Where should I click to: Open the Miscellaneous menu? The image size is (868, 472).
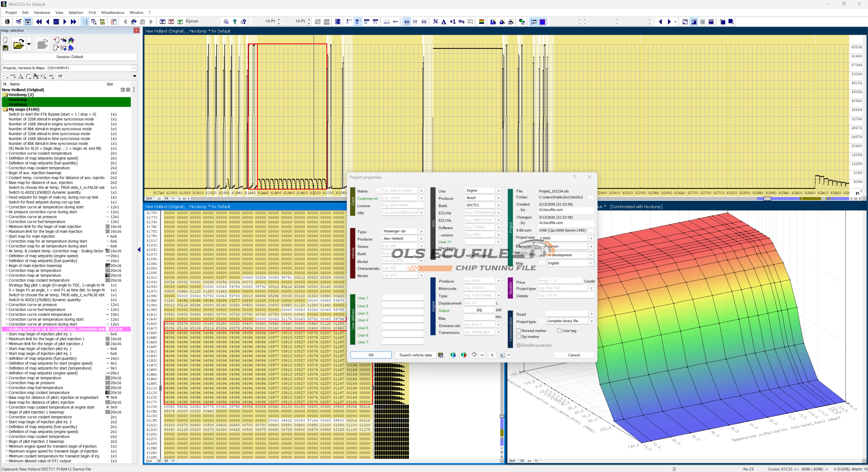113,13
